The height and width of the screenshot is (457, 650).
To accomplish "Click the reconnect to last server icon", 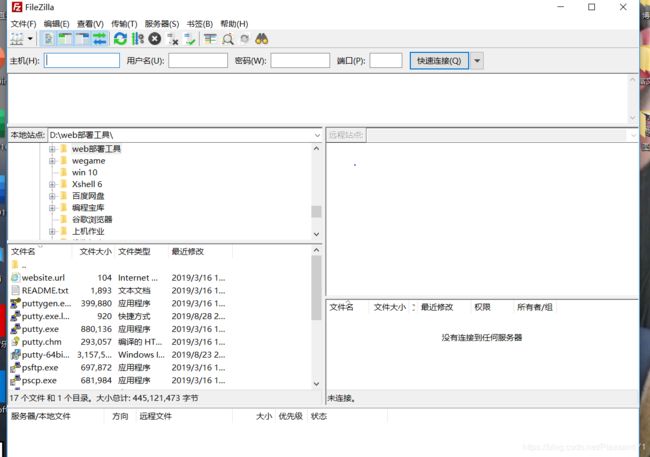I will click(x=190, y=39).
